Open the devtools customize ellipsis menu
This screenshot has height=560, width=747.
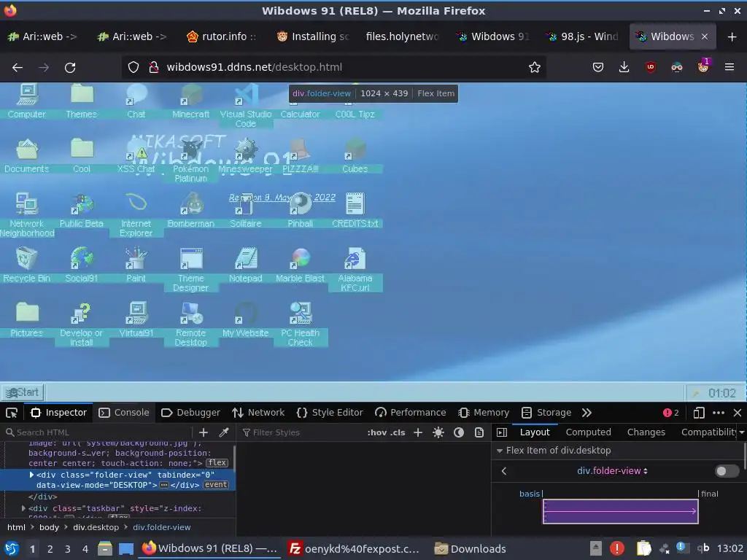coord(719,413)
